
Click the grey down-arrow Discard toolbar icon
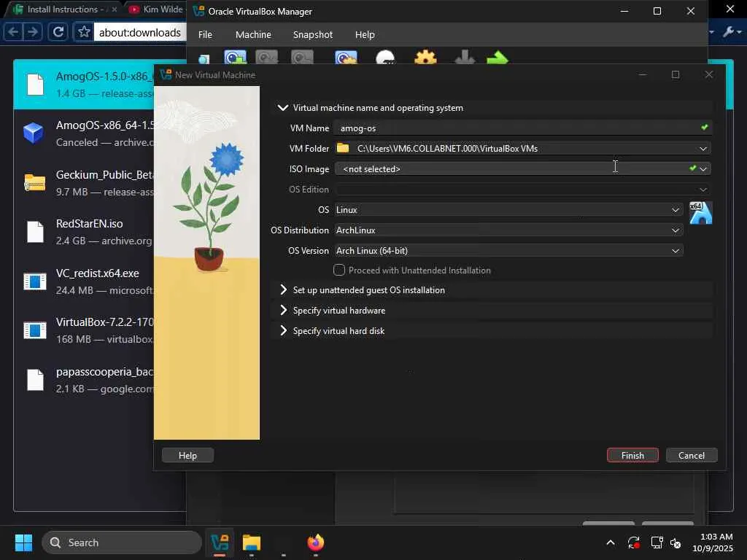465,58
